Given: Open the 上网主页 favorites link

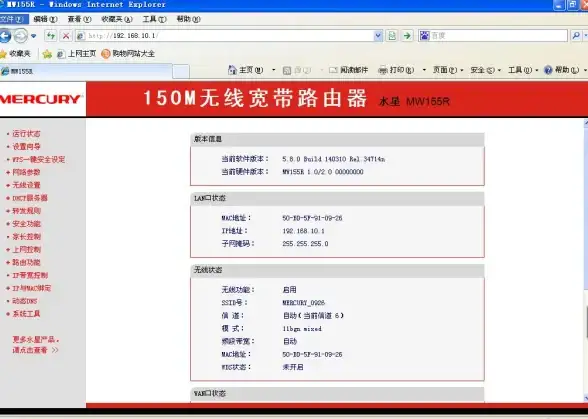Looking at the screenshot, I should pyautogui.click(x=76, y=54).
